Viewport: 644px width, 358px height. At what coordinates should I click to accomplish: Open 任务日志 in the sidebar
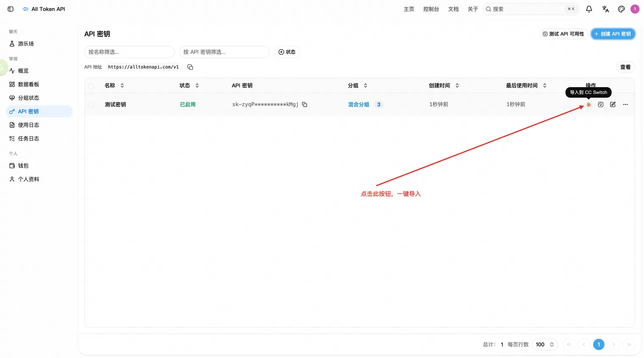[39, 138]
